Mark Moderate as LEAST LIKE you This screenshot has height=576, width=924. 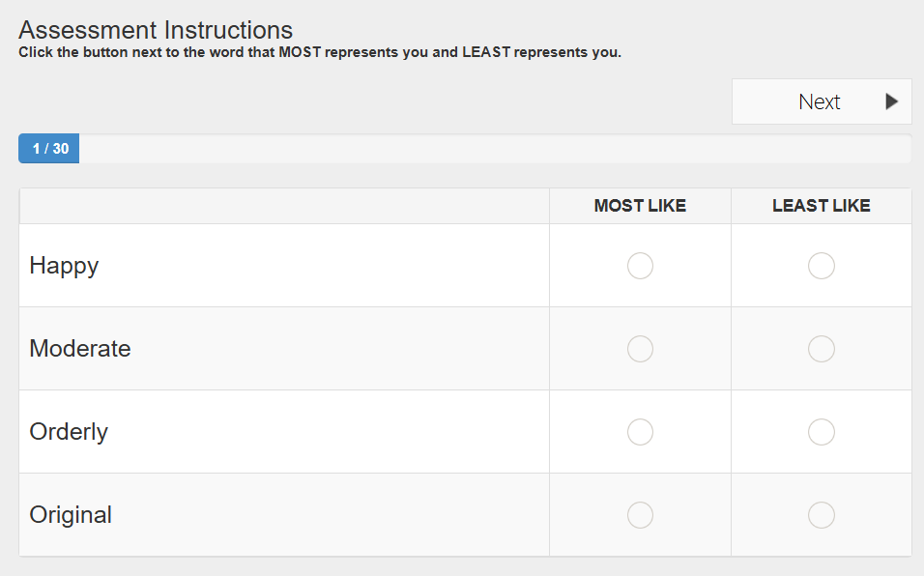pos(822,349)
